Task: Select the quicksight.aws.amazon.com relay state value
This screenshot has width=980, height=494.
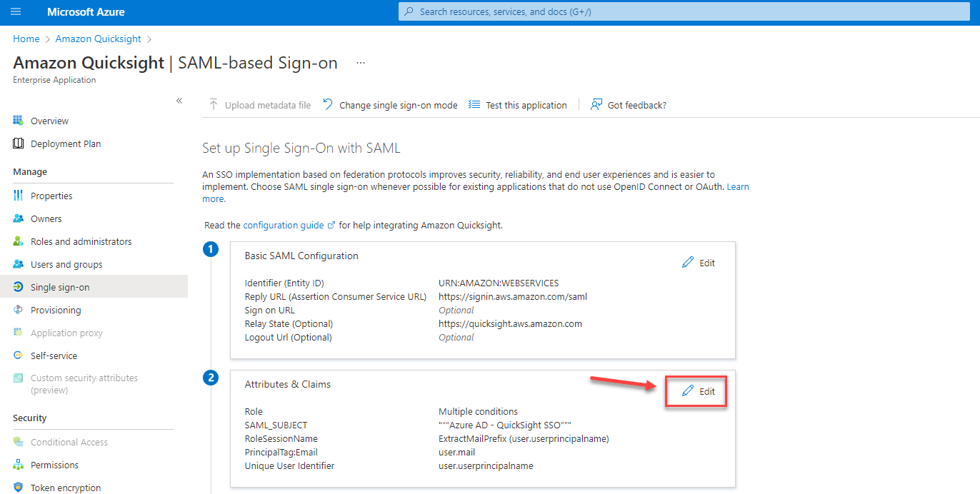Action: [x=510, y=323]
